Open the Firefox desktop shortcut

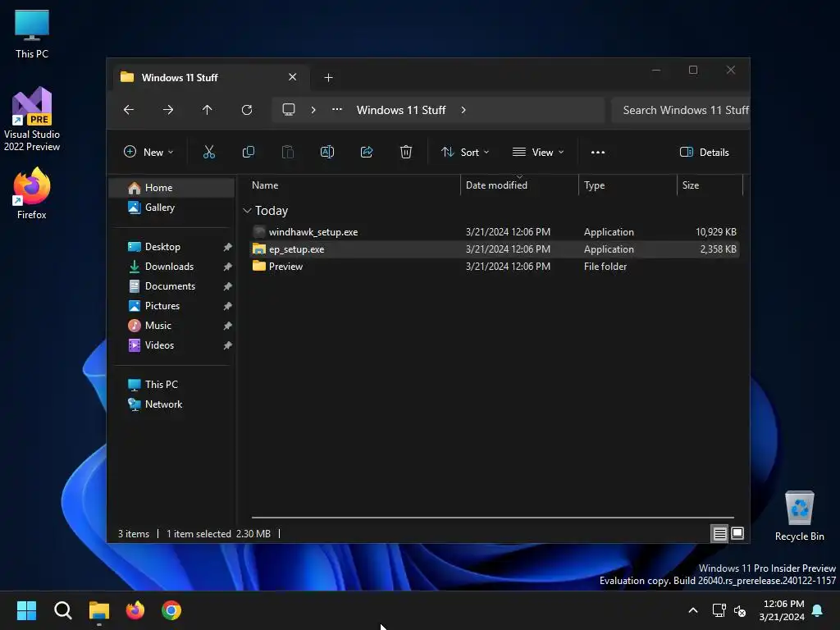(x=32, y=194)
